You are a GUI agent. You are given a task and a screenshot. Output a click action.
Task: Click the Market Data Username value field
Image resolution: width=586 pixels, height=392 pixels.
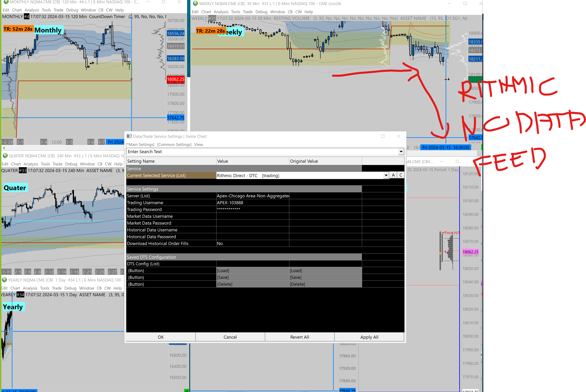pyautogui.click(x=253, y=216)
